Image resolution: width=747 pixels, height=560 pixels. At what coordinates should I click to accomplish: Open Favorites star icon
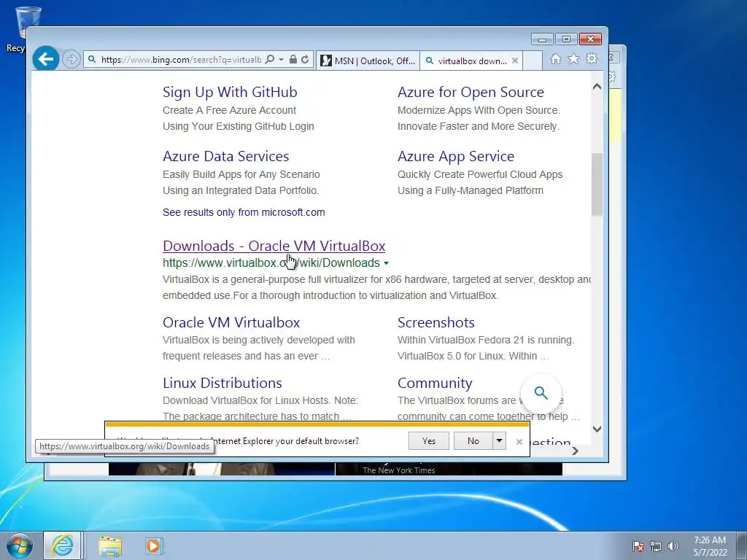573,59
